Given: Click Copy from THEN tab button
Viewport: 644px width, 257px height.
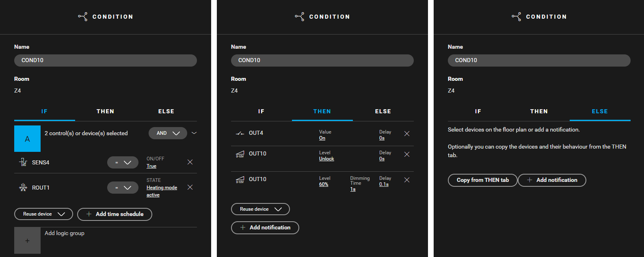Looking at the screenshot, I should tap(483, 180).
